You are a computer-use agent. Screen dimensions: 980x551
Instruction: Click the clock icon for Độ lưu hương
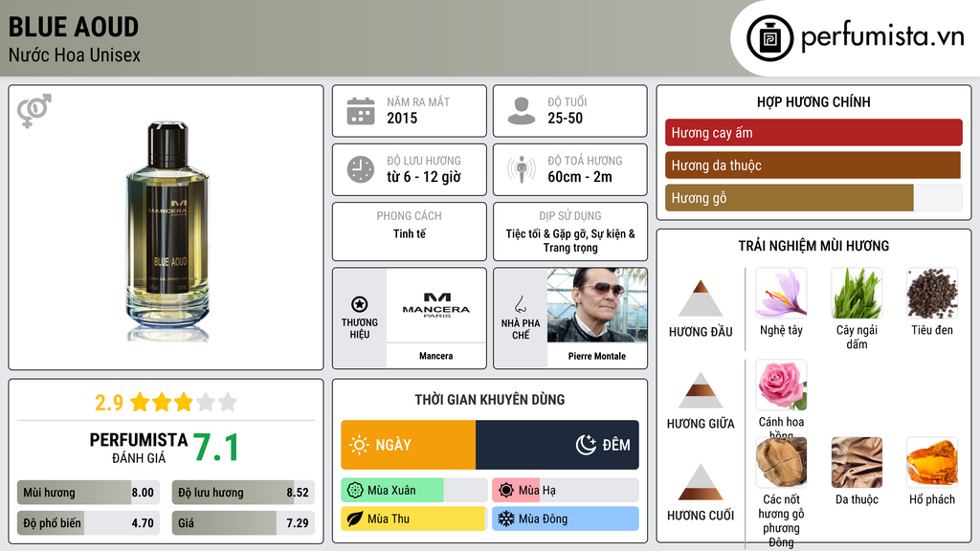point(361,169)
